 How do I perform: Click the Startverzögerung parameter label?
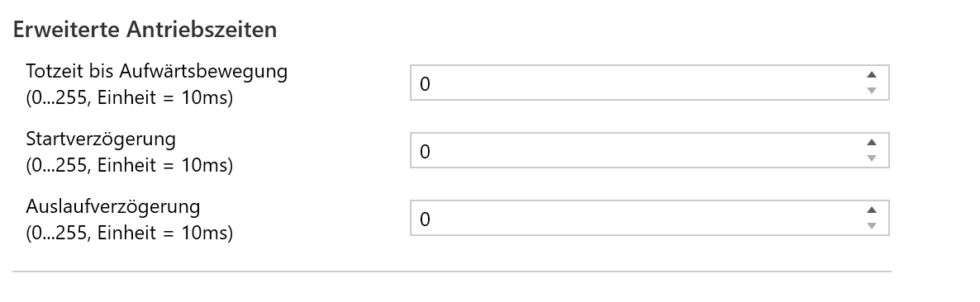coord(101,139)
